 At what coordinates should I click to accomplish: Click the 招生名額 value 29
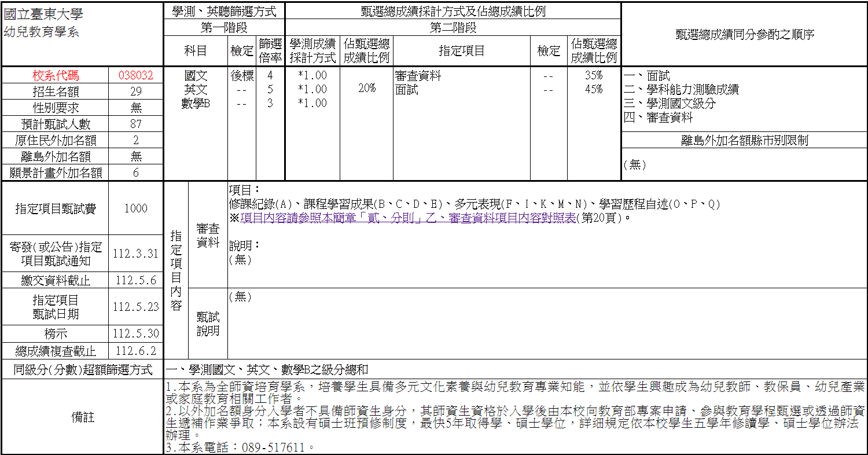click(x=136, y=91)
